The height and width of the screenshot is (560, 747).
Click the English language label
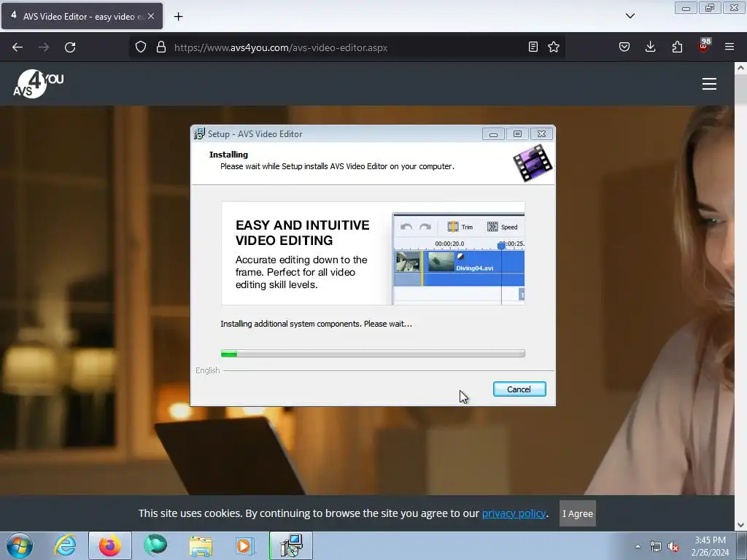[x=208, y=370]
